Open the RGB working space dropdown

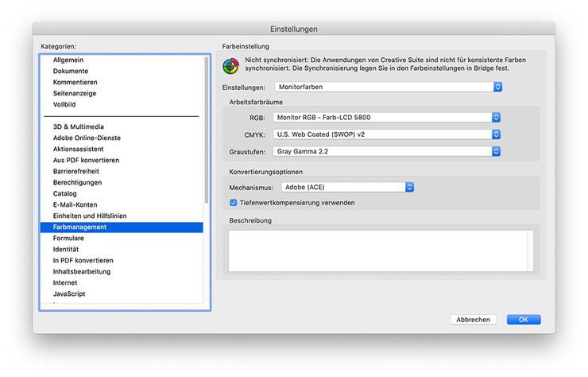click(x=387, y=118)
